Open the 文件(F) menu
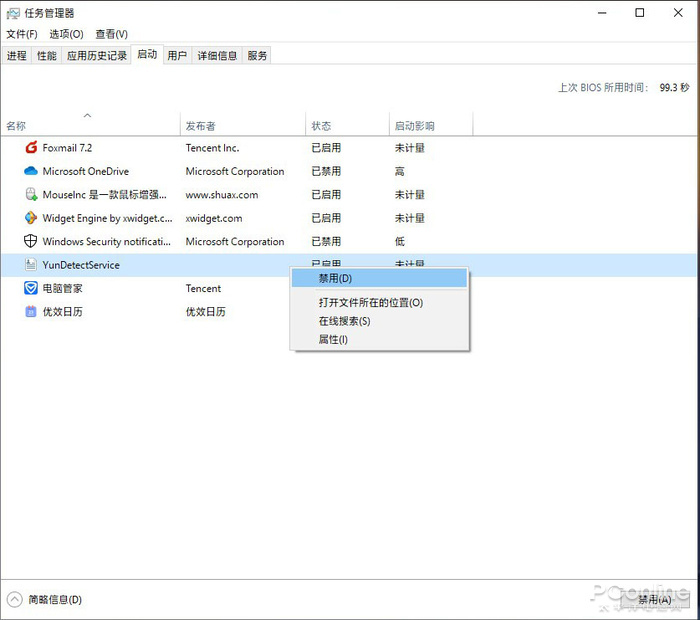 21,34
